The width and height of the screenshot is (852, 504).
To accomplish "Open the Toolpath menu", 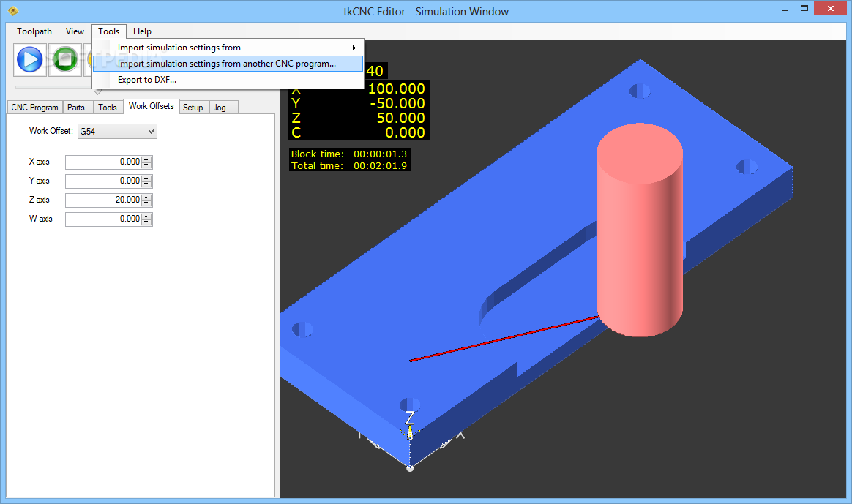I will tap(34, 31).
